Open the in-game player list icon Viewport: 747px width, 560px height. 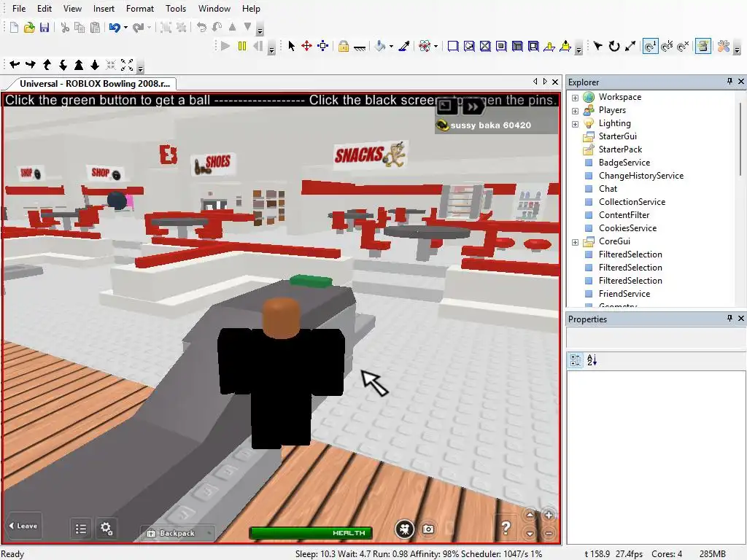(x=80, y=529)
